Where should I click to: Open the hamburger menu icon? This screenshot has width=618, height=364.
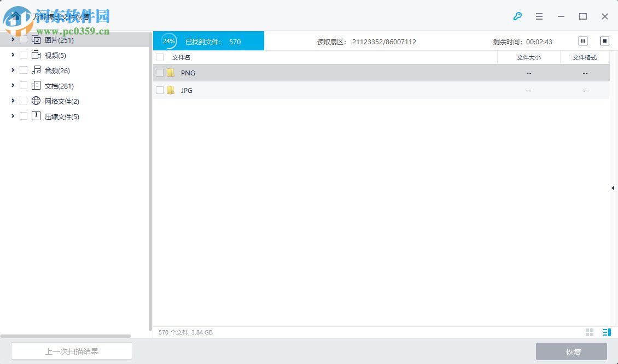(539, 16)
